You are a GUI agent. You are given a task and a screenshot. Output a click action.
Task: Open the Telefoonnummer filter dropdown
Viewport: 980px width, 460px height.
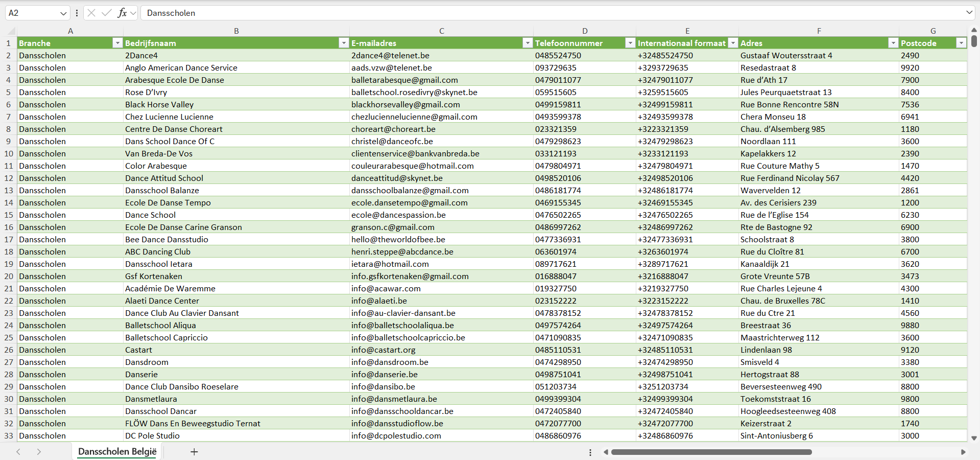pyautogui.click(x=630, y=43)
